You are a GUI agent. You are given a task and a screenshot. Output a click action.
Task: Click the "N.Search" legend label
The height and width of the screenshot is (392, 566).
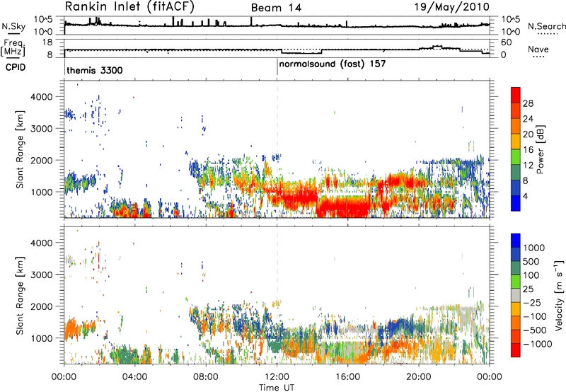coord(546,26)
